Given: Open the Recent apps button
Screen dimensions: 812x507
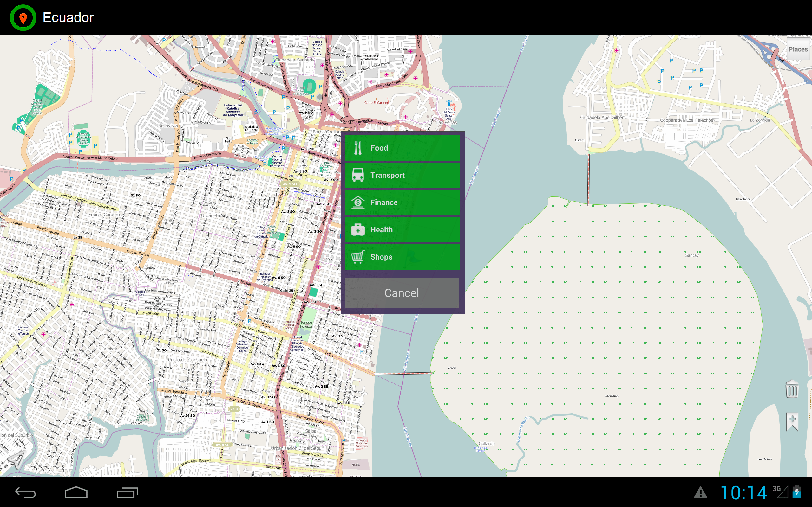Looking at the screenshot, I should 128,493.
